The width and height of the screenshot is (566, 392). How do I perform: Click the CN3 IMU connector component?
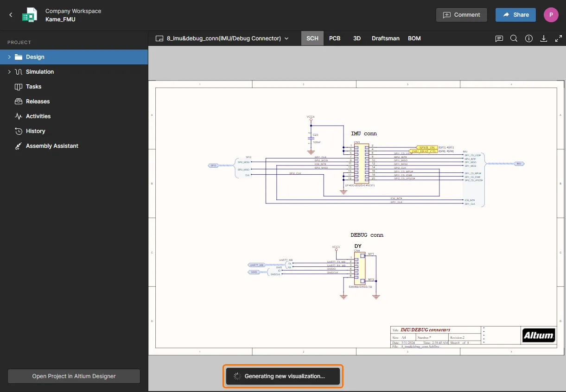click(x=361, y=163)
